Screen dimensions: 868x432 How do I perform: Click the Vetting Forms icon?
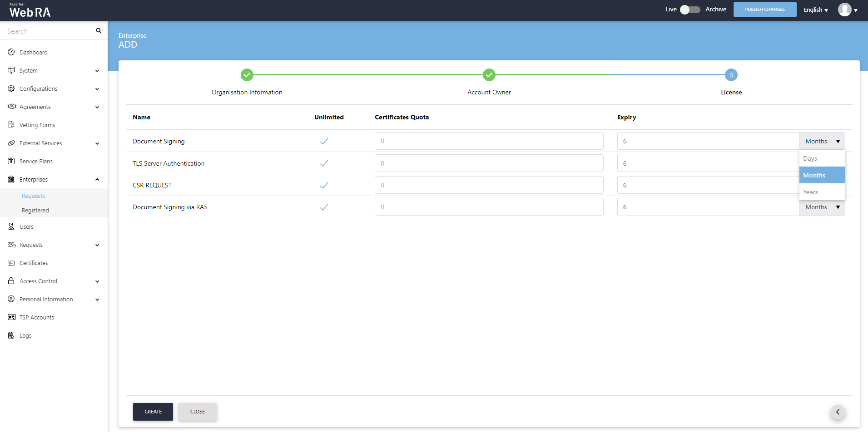[x=11, y=125]
